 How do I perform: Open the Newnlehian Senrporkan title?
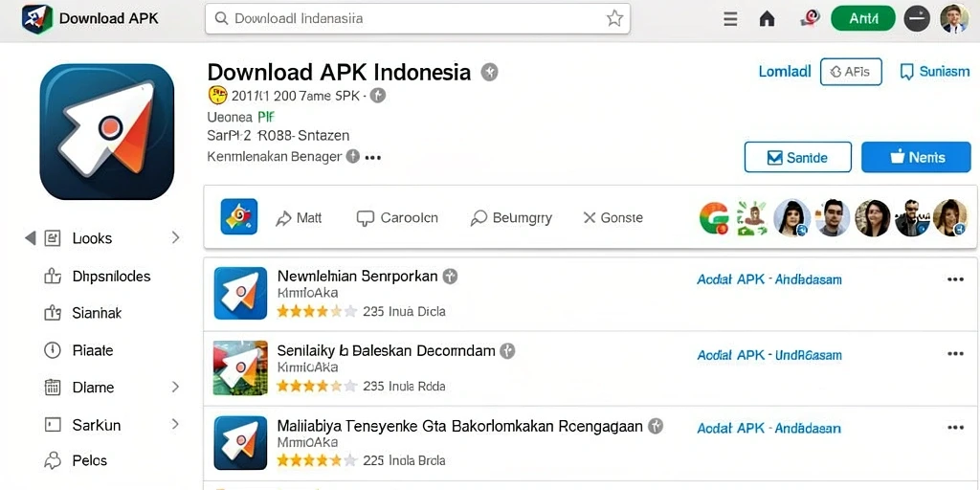pos(358,277)
